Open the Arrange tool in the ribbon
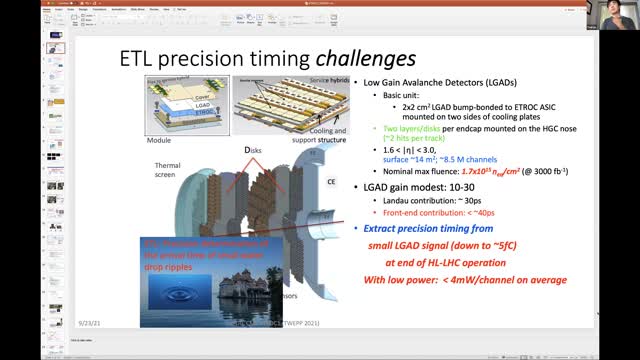Viewport: 640px width, 360px height. 272,19
